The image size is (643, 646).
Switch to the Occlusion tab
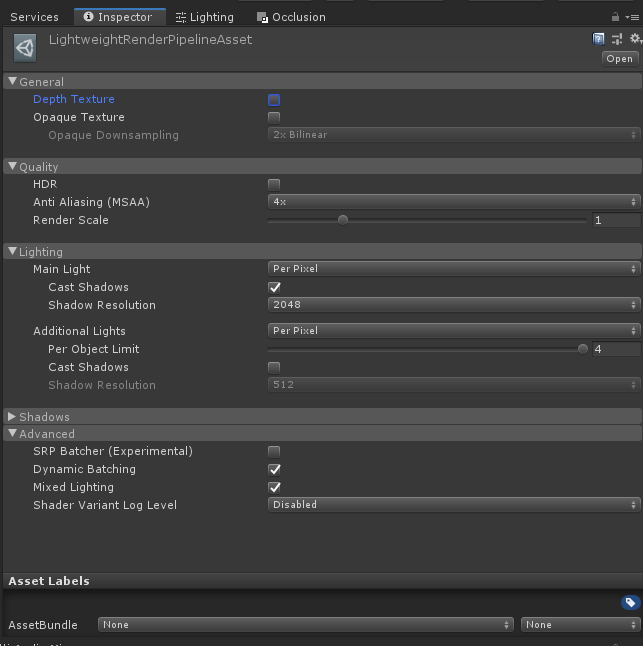pos(291,17)
